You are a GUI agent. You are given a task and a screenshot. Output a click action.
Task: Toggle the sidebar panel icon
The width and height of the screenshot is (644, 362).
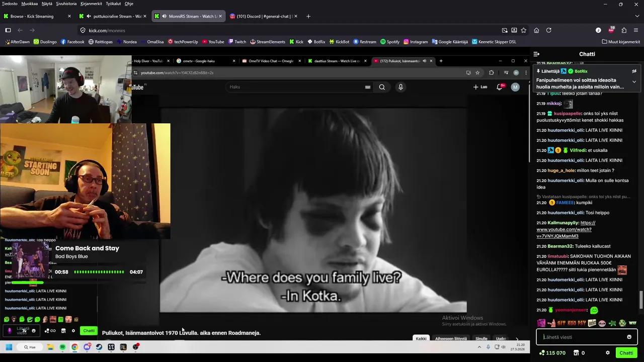pyautogui.click(x=8, y=30)
